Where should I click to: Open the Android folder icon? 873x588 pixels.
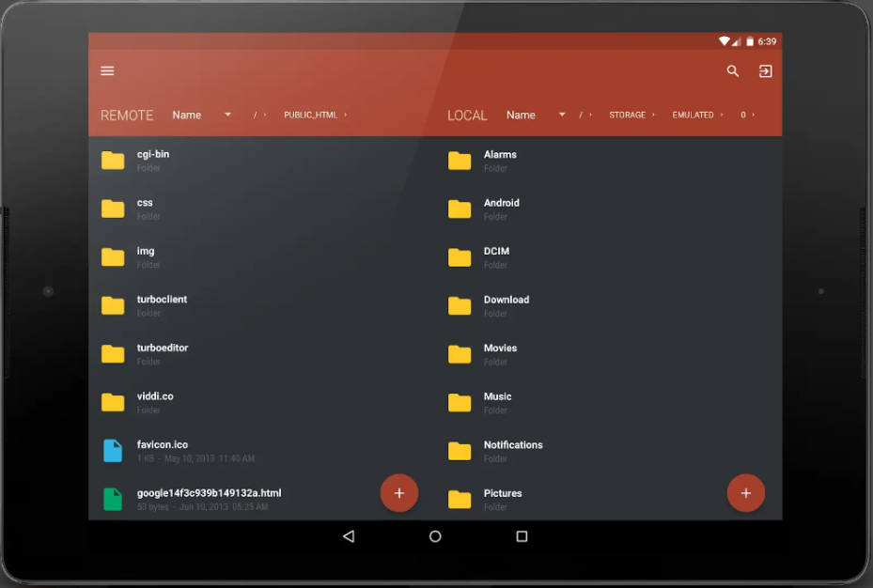pos(460,209)
